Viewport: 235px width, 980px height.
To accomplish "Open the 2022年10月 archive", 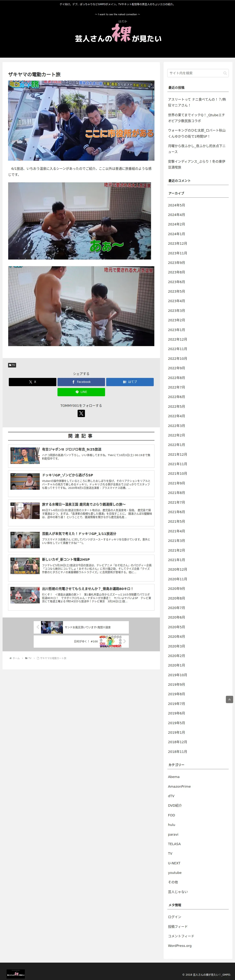I will click(x=178, y=359).
